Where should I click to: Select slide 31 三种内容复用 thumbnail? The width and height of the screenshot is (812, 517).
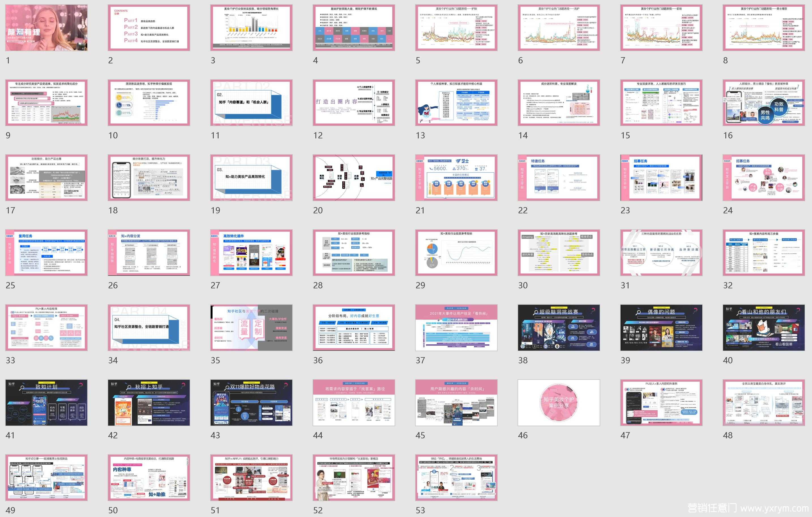coord(661,253)
